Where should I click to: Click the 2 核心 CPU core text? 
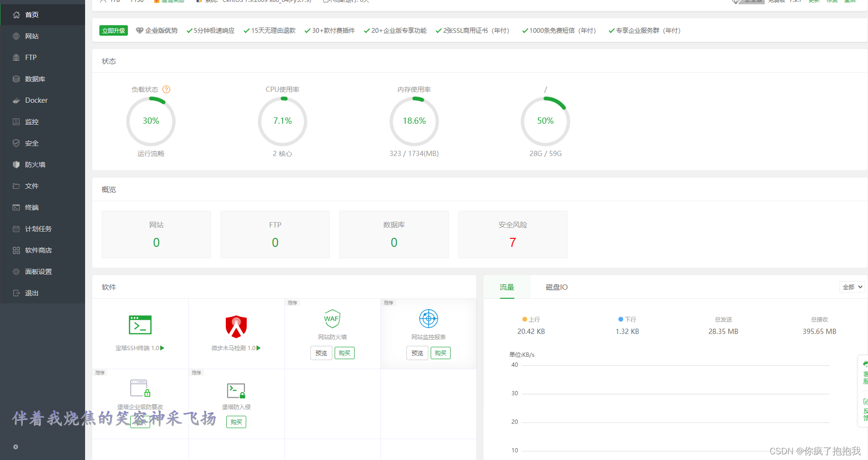(x=282, y=154)
